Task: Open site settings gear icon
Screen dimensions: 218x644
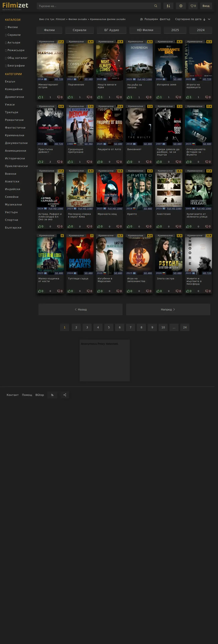Action: tap(181, 6)
